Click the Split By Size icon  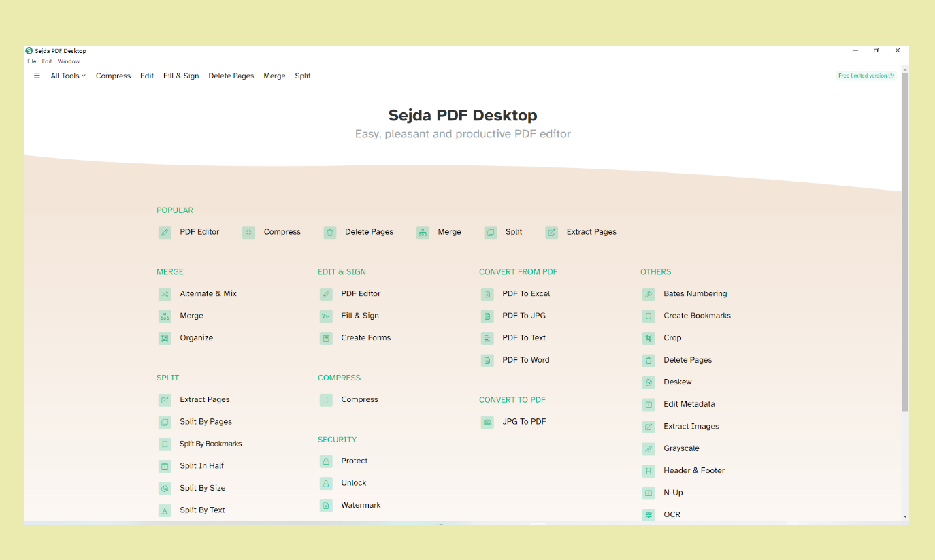pos(165,489)
